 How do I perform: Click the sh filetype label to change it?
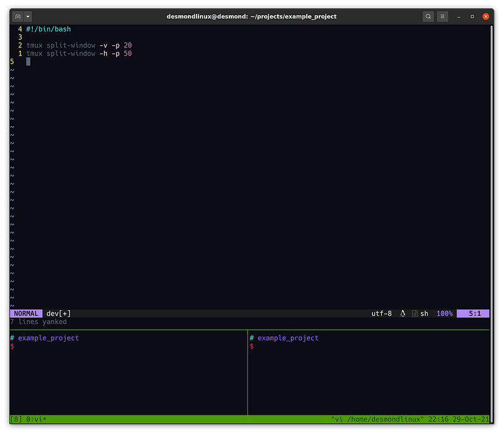pyautogui.click(x=423, y=313)
